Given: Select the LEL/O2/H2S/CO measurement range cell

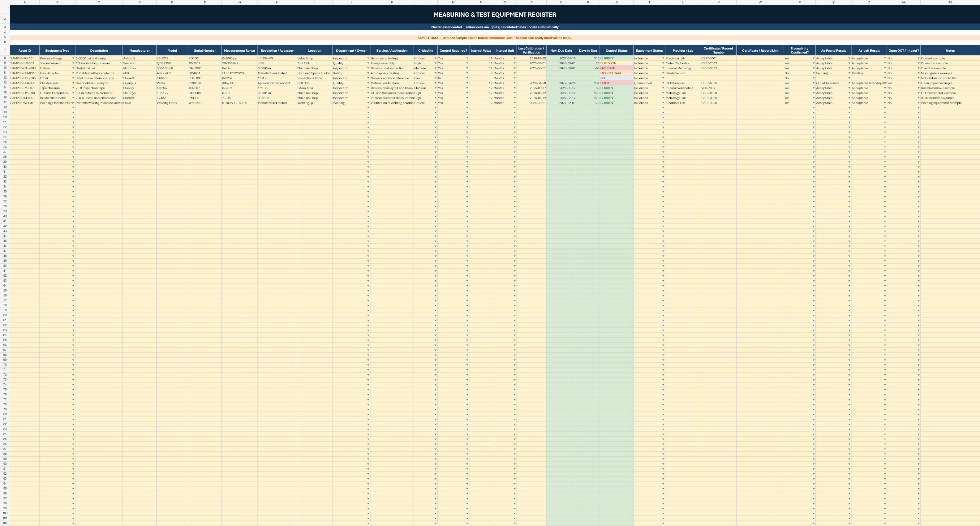Looking at the screenshot, I should pos(239,73).
